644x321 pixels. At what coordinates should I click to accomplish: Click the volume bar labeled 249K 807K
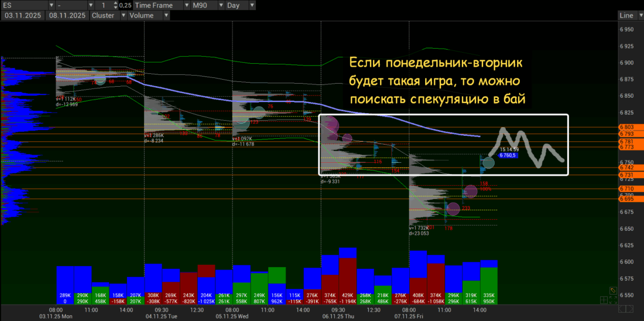pos(259,288)
